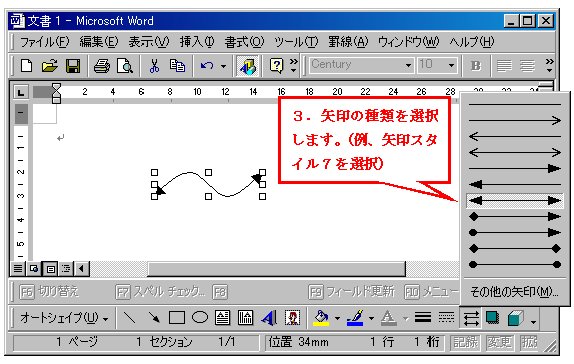Choose the double-headed filled arrow style 7

515,201
